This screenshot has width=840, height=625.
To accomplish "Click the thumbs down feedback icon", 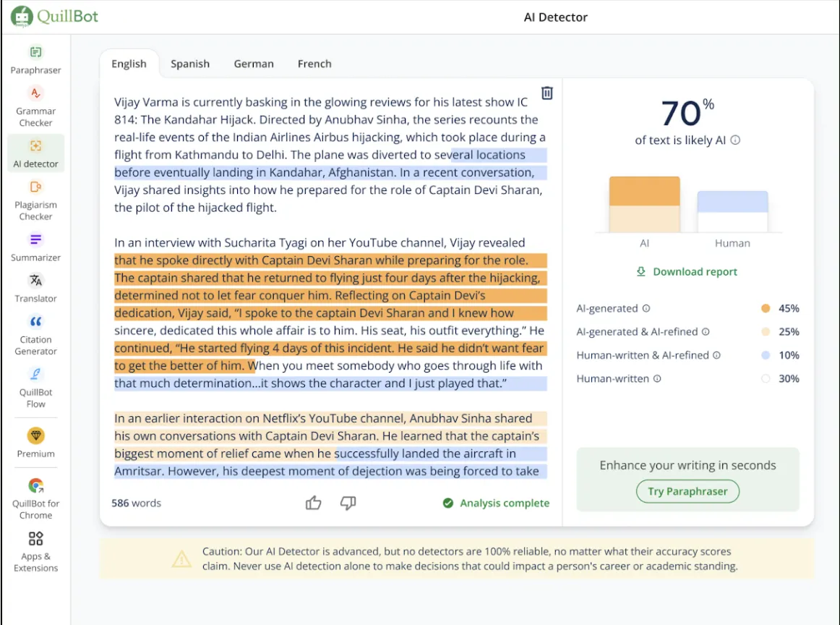I will pyautogui.click(x=348, y=503).
